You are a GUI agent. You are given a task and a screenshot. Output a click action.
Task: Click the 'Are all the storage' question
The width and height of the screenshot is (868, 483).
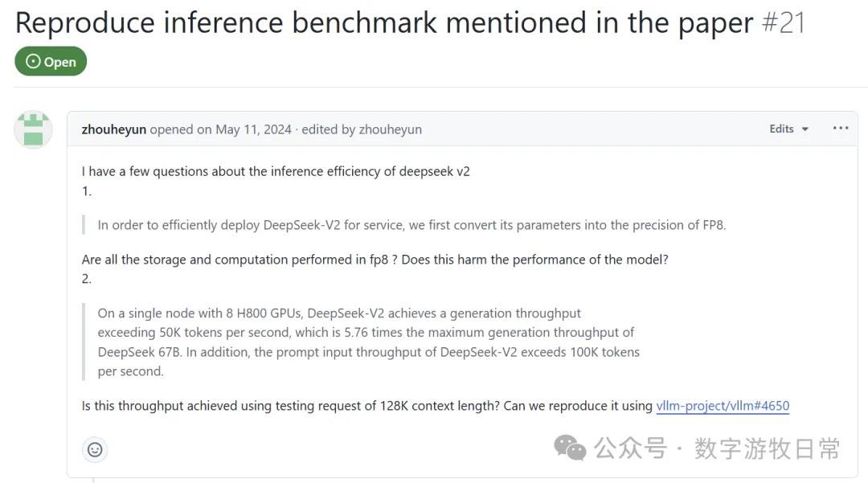[375, 260]
